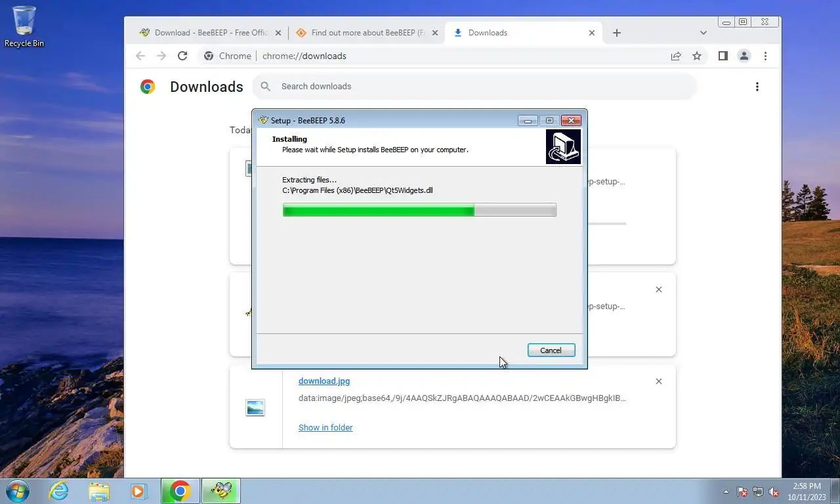Click the BeeBEEP setup title bar bee icon

pos(263,120)
